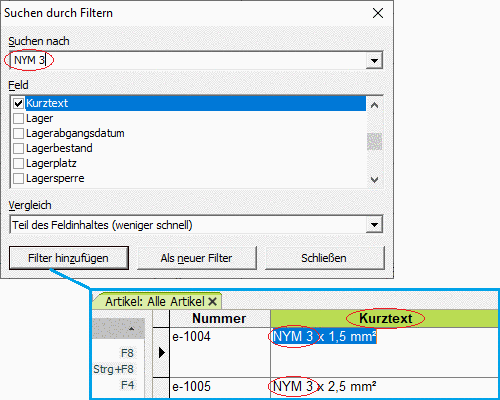Open the Suchen nach dropdown list

(x=374, y=61)
